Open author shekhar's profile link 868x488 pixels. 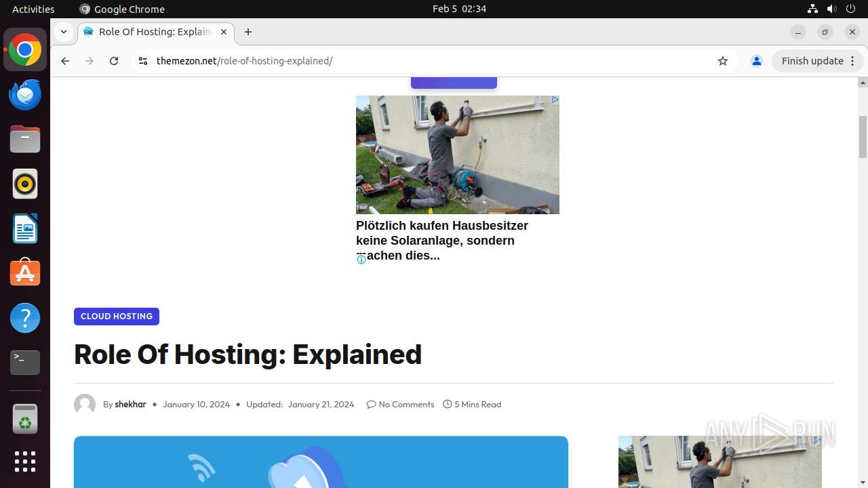[130, 405]
